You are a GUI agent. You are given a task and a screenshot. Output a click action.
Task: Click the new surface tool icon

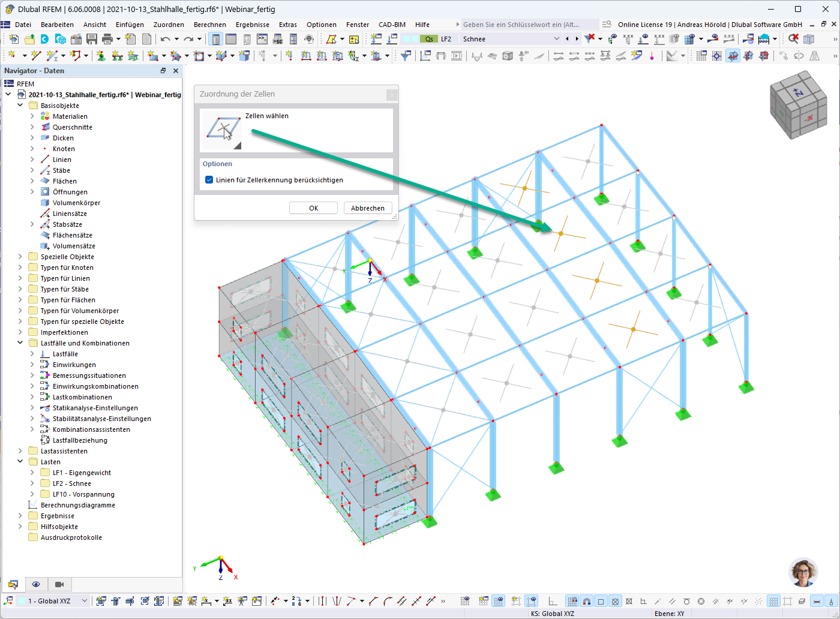pos(153,56)
